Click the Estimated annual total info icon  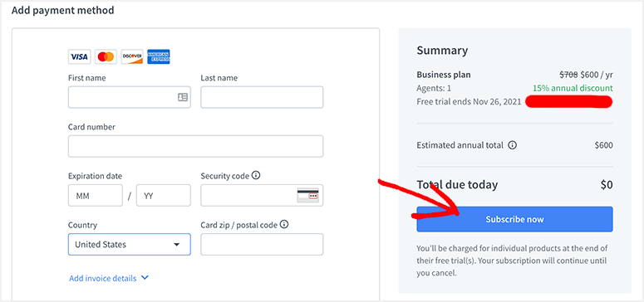pyautogui.click(x=512, y=145)
